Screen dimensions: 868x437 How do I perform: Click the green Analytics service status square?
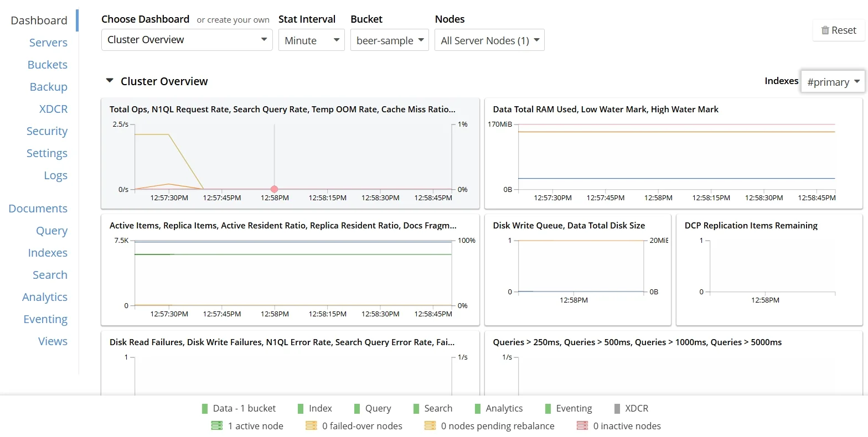click(x=478, y=409)
